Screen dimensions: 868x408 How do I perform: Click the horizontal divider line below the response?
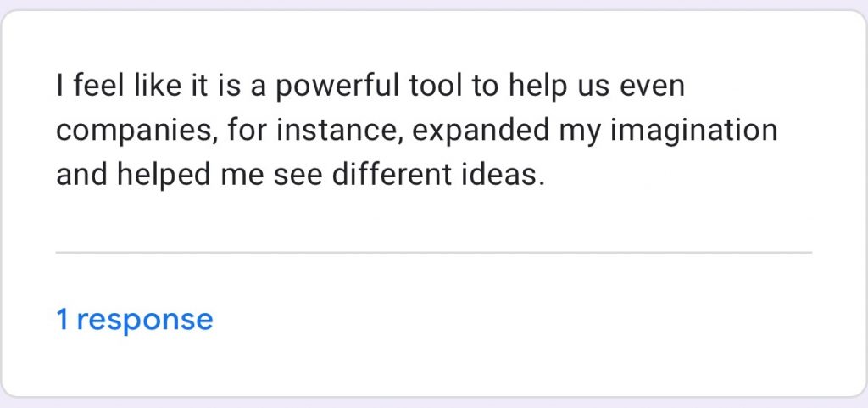point(433,253)
